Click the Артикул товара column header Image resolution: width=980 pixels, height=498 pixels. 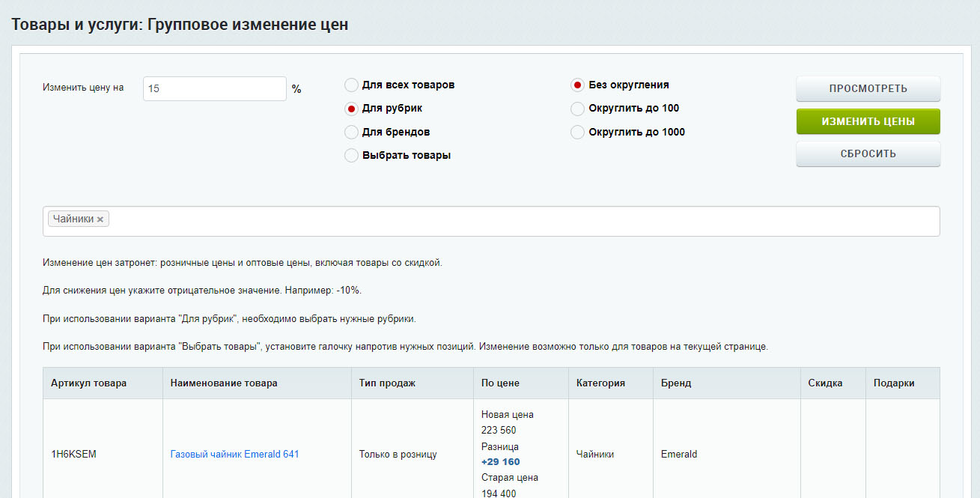[x=88, y=383]
